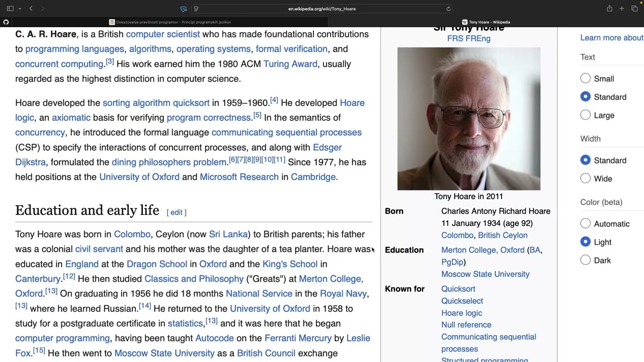Open the Share button in Safari
Viewport: 644px width, 362px height.
pyautogui.click(x=609, y=9)
